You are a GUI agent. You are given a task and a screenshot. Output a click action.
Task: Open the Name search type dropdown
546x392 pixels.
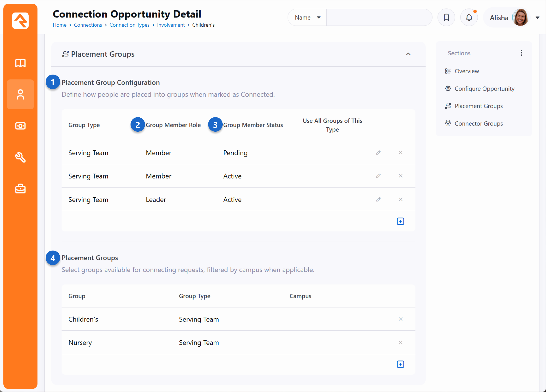click(x=307, y=17)
